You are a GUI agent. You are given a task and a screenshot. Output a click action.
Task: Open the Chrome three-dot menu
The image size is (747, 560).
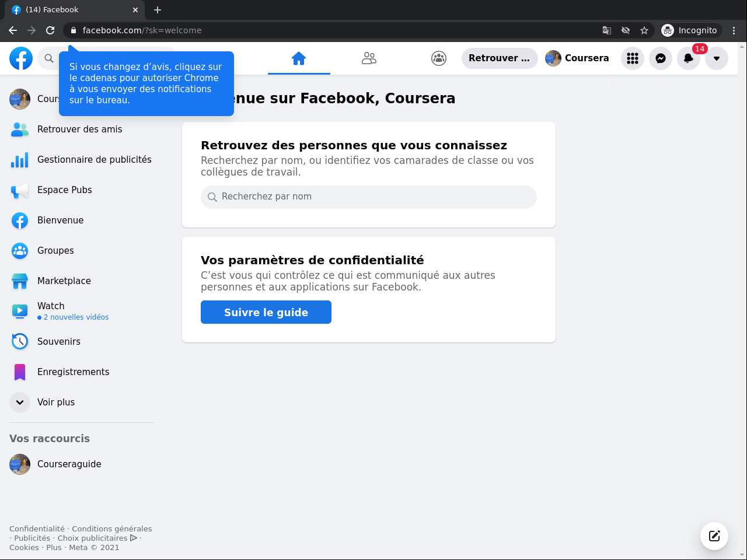tap(734, 30)
